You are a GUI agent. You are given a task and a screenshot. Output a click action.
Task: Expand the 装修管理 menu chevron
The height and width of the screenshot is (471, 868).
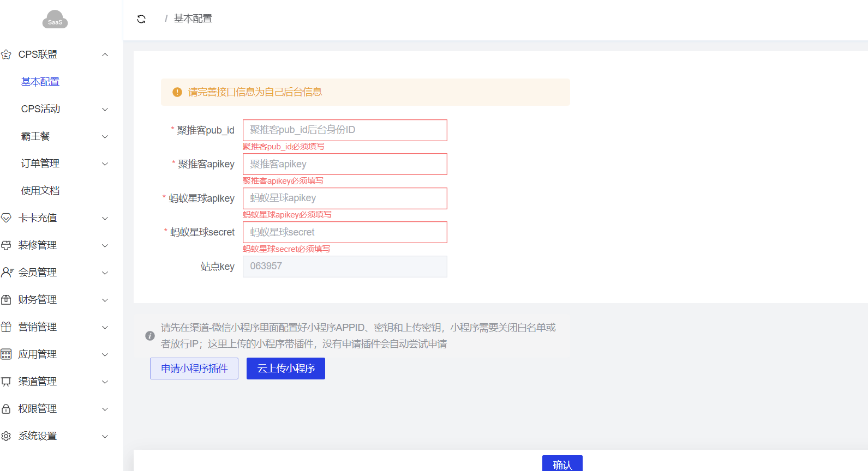pyautogui.click(x=105, y=245)
